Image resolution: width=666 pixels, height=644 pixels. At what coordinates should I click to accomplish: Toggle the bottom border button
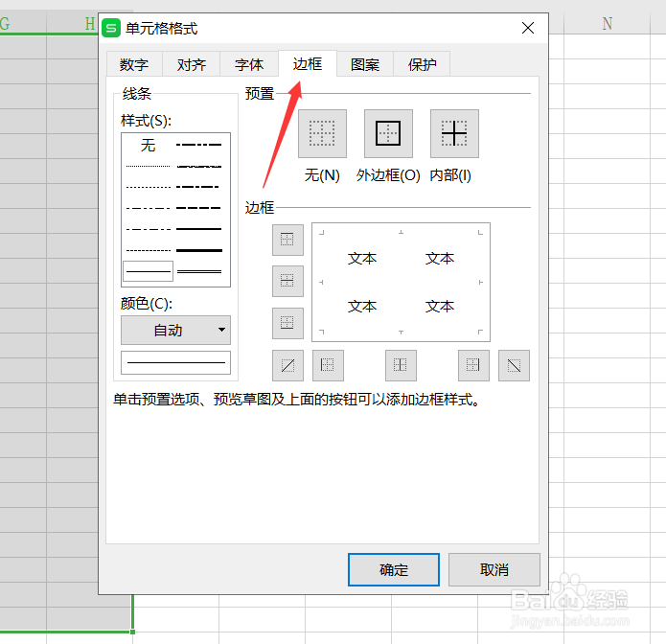(x=287, y=323)
